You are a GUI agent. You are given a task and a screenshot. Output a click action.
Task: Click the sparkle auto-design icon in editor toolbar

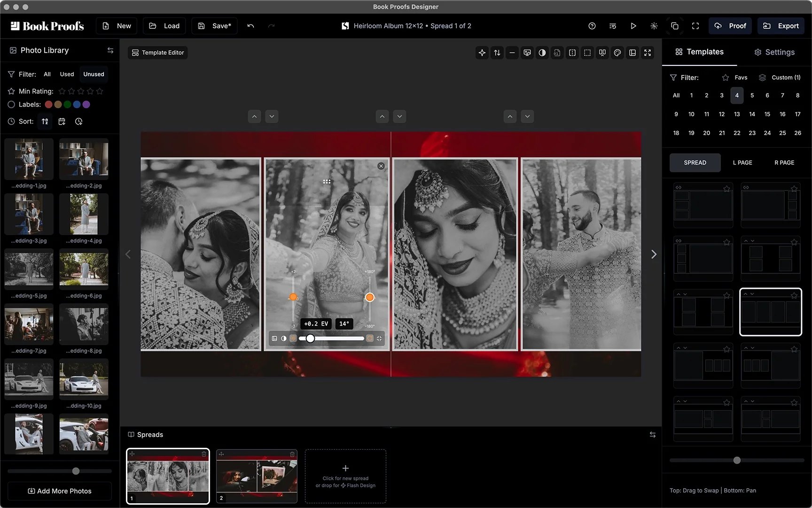tap(482, 53)
